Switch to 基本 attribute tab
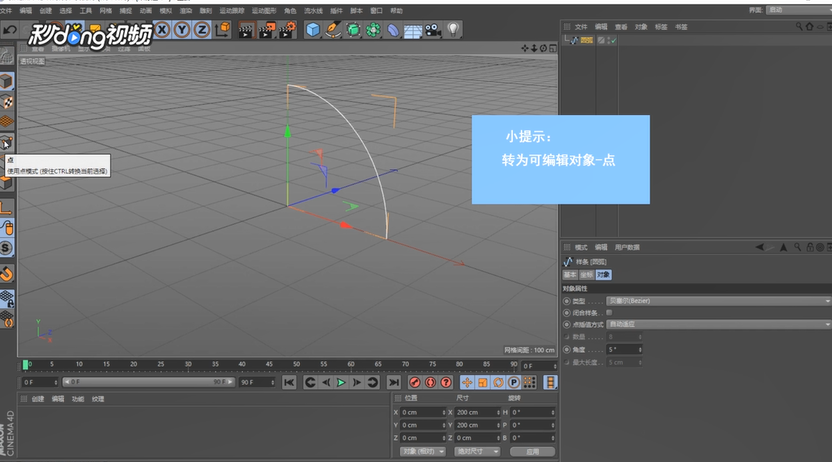832x462 pixels. click(570, 275)
